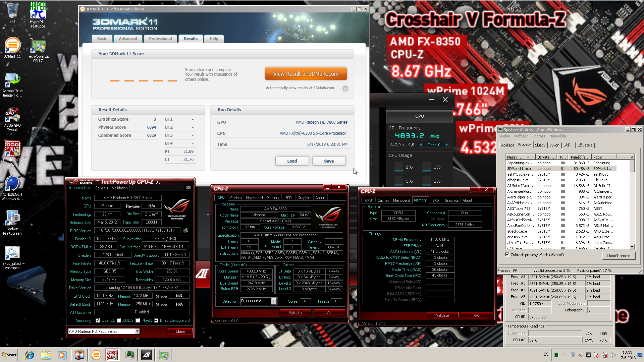644x362 pixels.
Task: Click the previous core arrow beside Core 0
Action: (421, 145)
